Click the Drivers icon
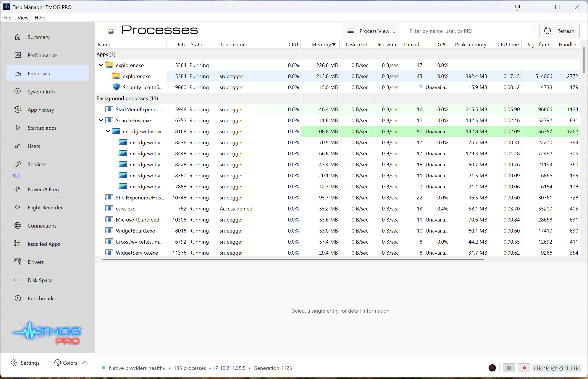This screenshot has height=379, width=588. (18, 262)
